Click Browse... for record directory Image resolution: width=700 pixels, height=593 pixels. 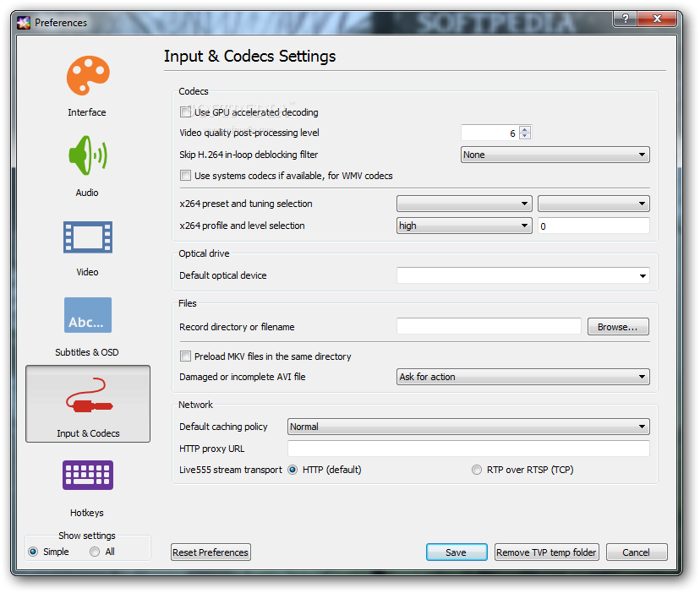618,327
